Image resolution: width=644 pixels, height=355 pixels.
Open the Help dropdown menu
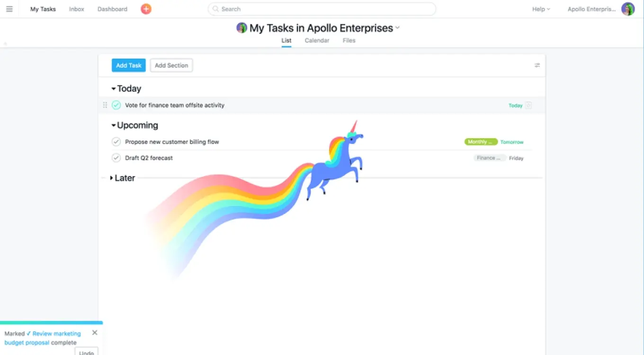pyautogui.click(x=541, y=9)
